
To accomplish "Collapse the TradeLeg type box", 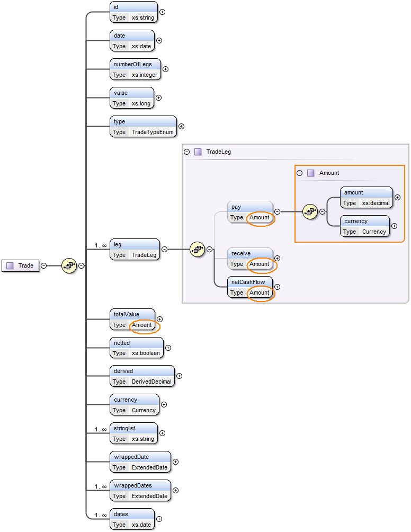I will 187,152.
